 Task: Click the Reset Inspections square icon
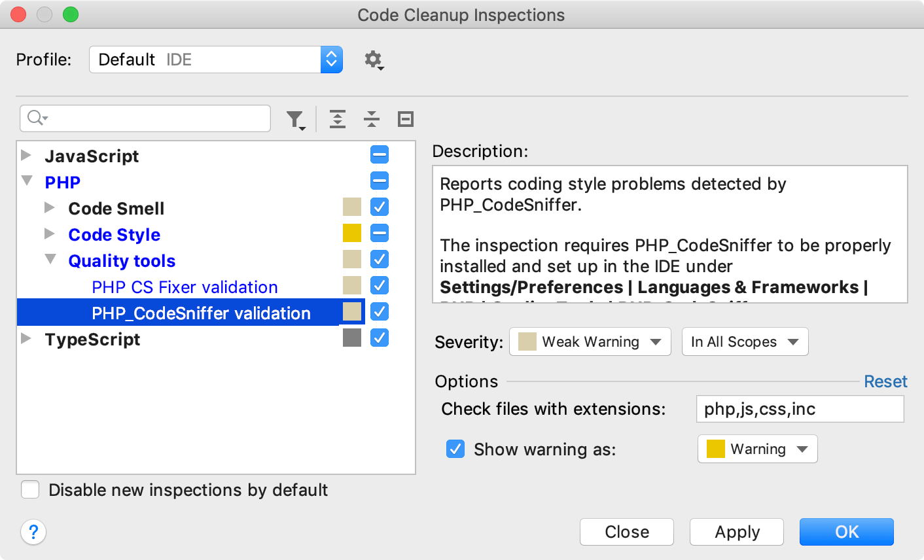405,118
